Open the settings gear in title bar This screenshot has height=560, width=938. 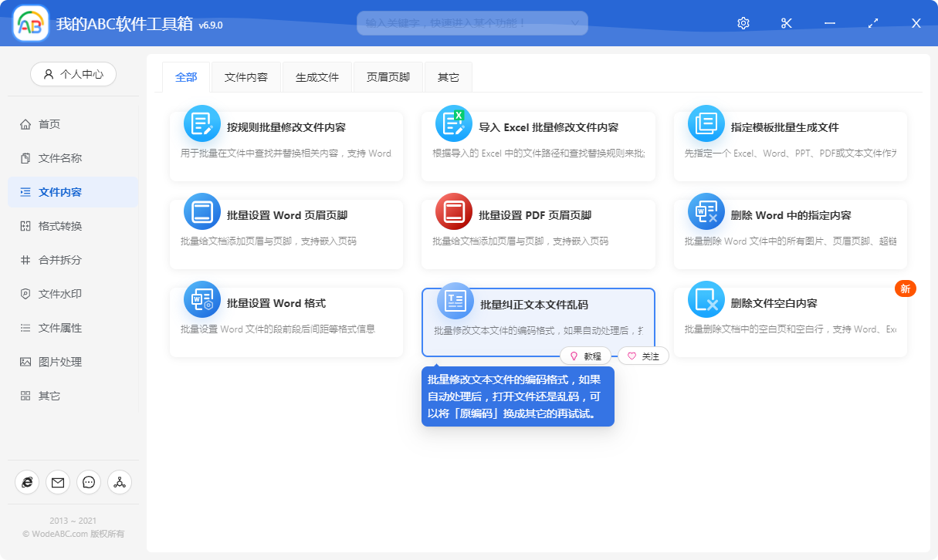coord(743,22)
